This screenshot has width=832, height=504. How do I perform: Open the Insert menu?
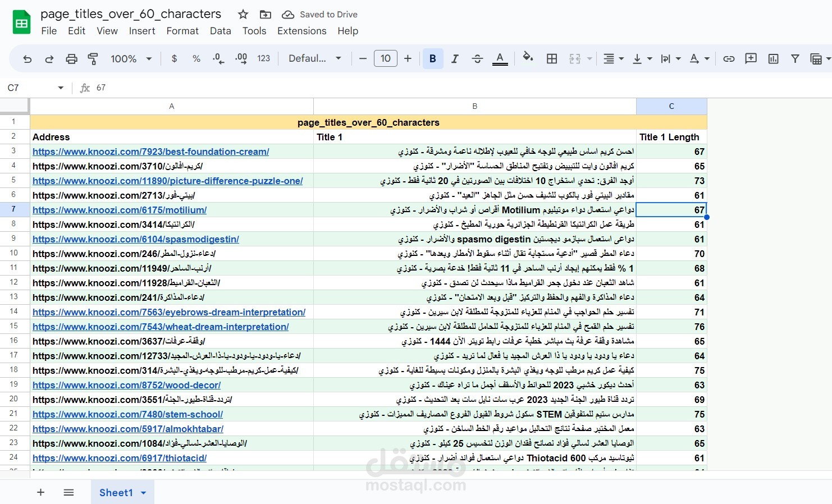click(142, 31)
